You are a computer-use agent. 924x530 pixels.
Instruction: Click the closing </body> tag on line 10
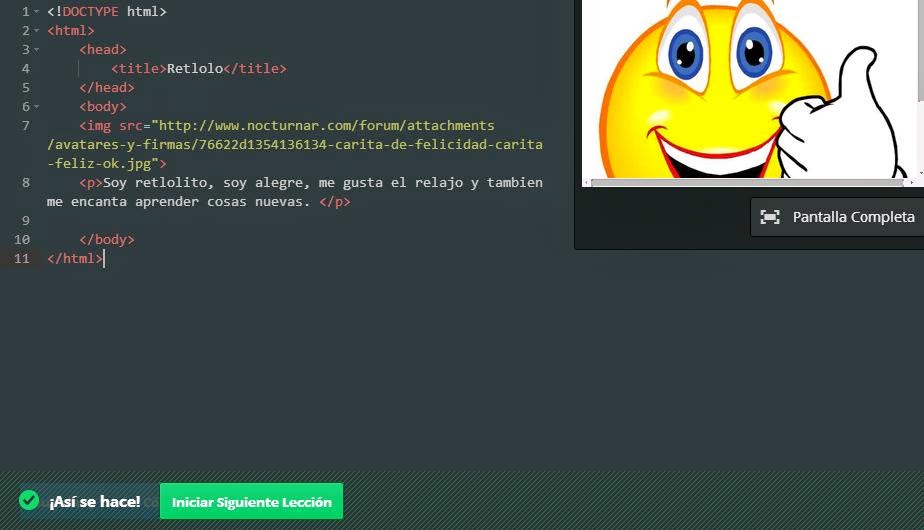[107, 239]
